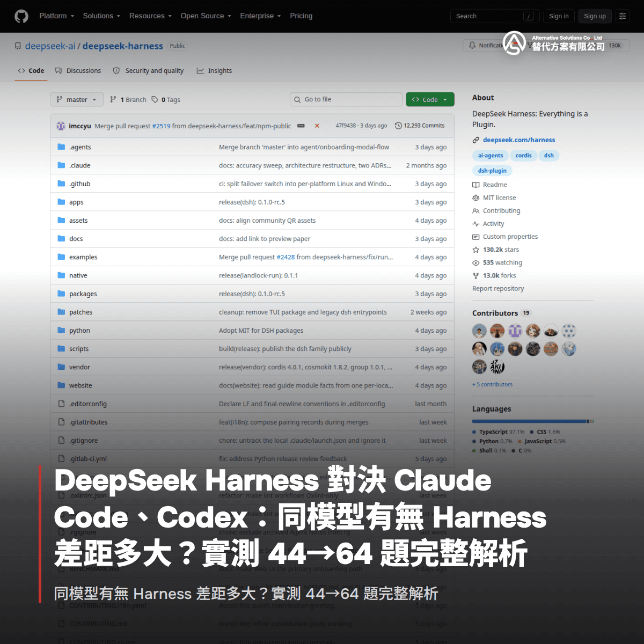Click Report repository link
This screenshot has width=644, height=644.
[498, 289]
